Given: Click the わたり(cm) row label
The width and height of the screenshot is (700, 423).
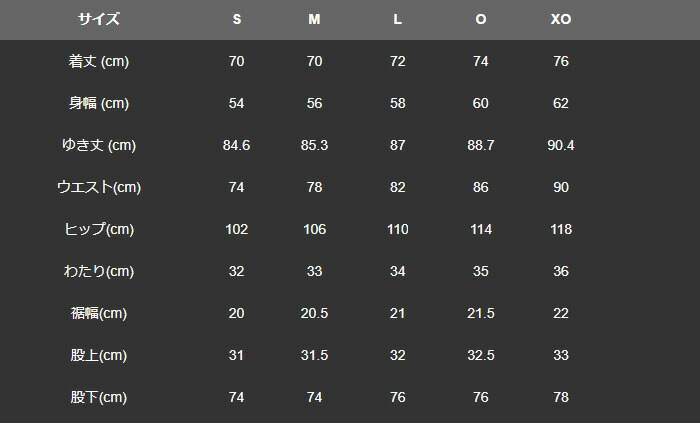Looking at the screenshot, I should point(99,271).
